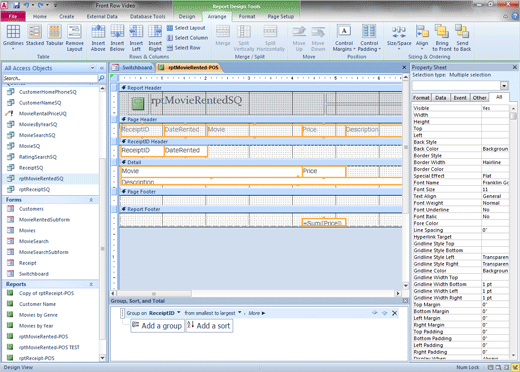The image size is (520, 372).
Task: Switch to the Home ribbon tab
Action: pos(40,16)
